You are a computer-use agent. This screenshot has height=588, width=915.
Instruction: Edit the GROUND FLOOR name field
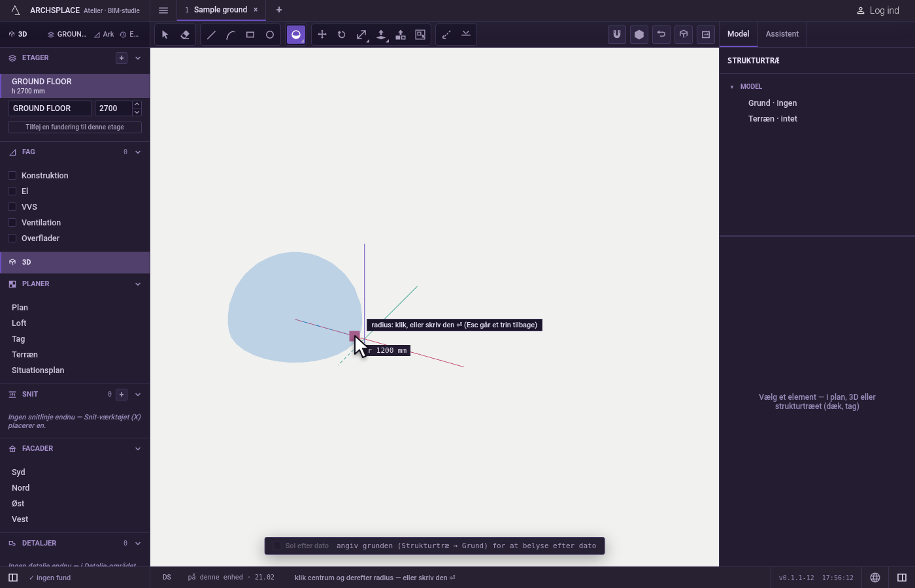pyautogui.click(x=50, y=108)
